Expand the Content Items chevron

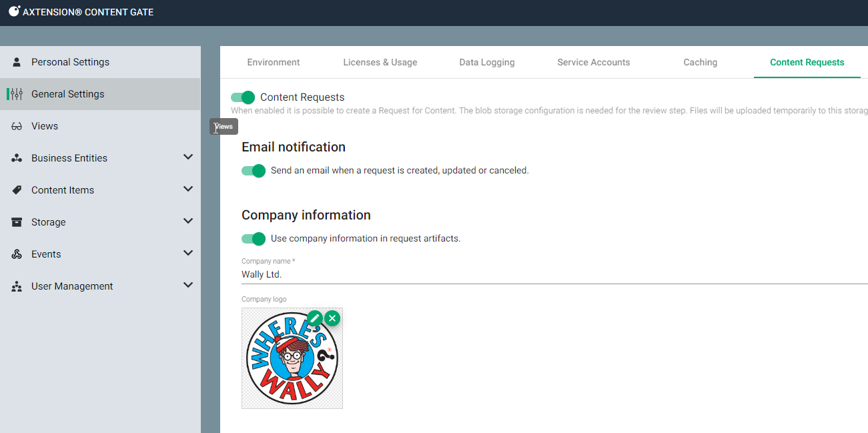[x=188, y=189]
